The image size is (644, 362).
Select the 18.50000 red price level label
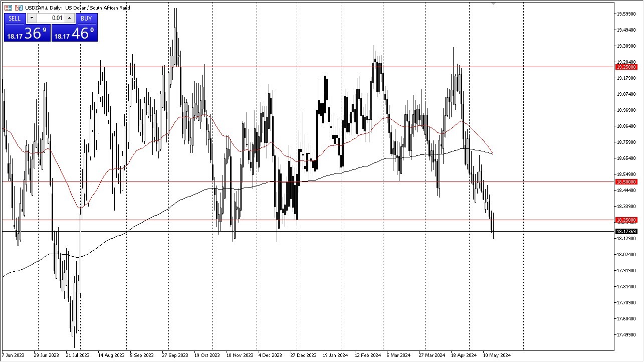(x=626, y=182)
